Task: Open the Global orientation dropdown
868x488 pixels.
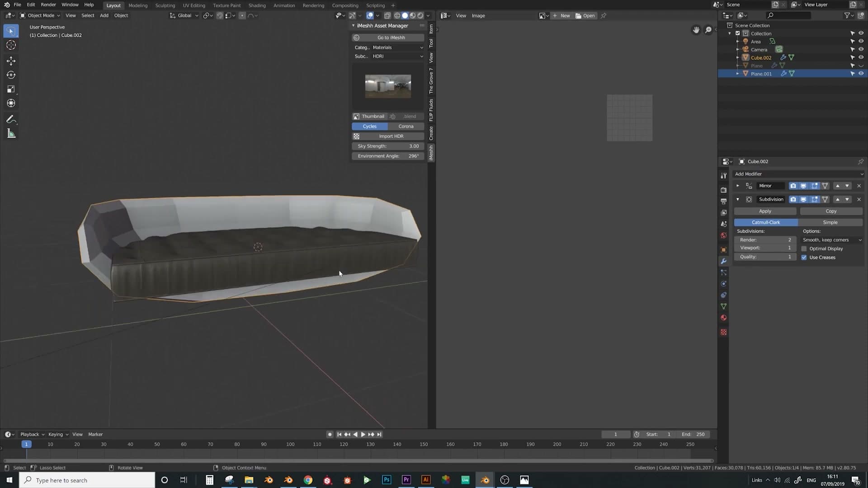Action: [x=184, y=15]
